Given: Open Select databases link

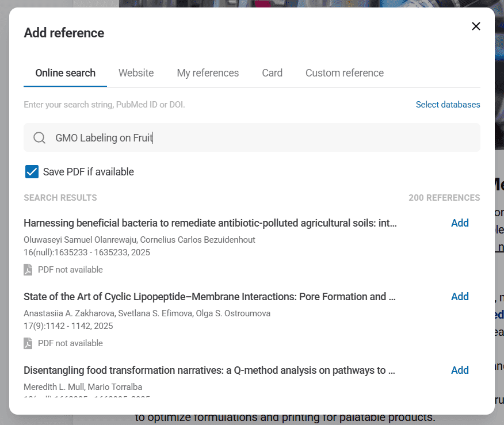Looking at the screenshot, I should [448, 105].
